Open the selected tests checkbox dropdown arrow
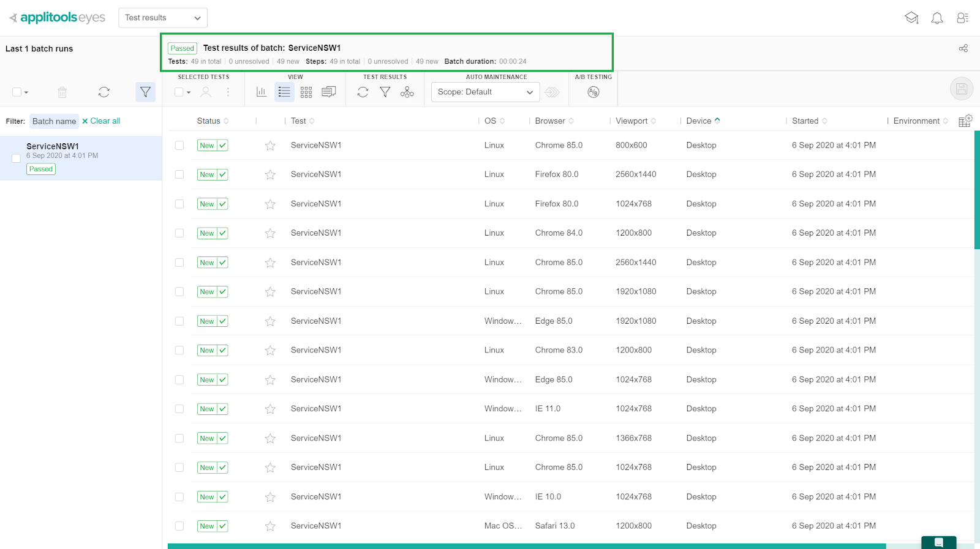Image resolution: width=980 pixels, height=549 pixels. (x=189, y=92)
